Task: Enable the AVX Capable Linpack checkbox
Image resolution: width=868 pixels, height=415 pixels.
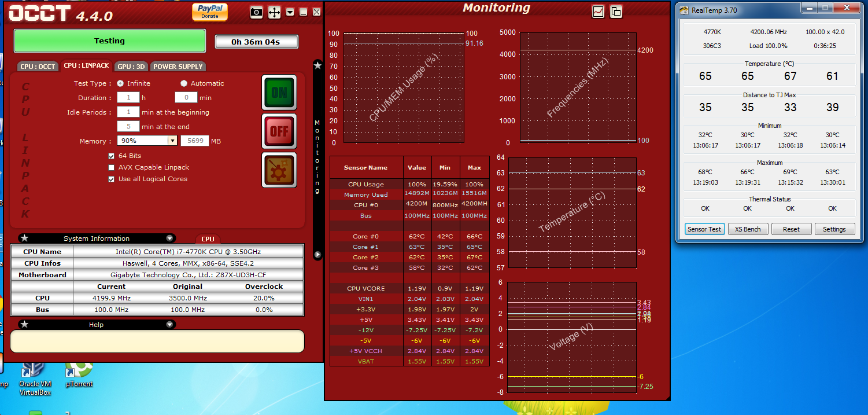Action: (x=112, y=167)
